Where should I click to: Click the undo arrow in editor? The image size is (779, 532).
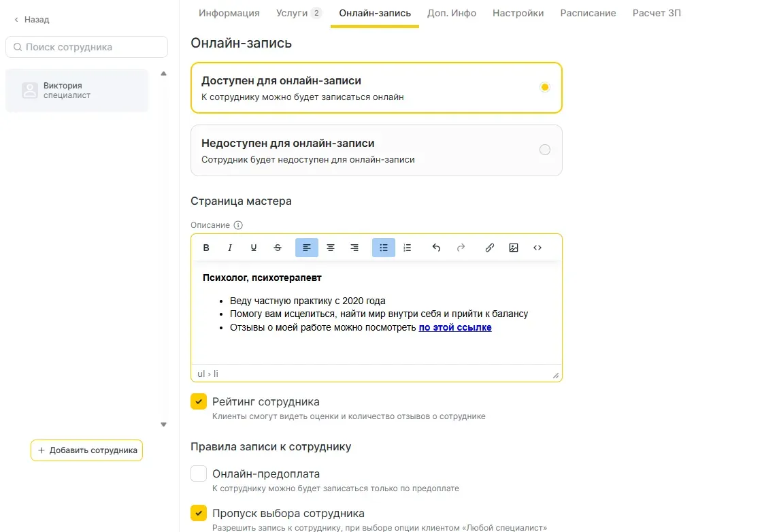pyautogui.click(x=437, y=248)
